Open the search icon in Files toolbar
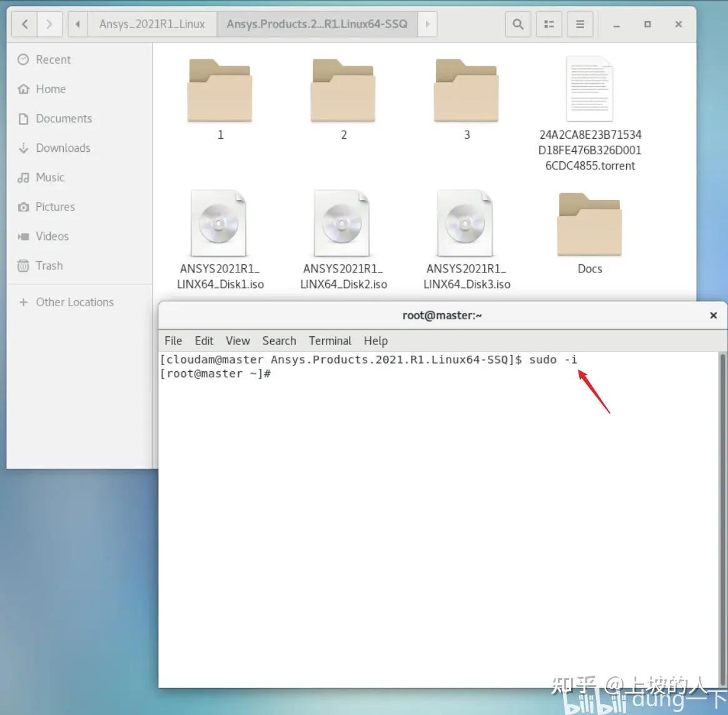 [517, 24]
